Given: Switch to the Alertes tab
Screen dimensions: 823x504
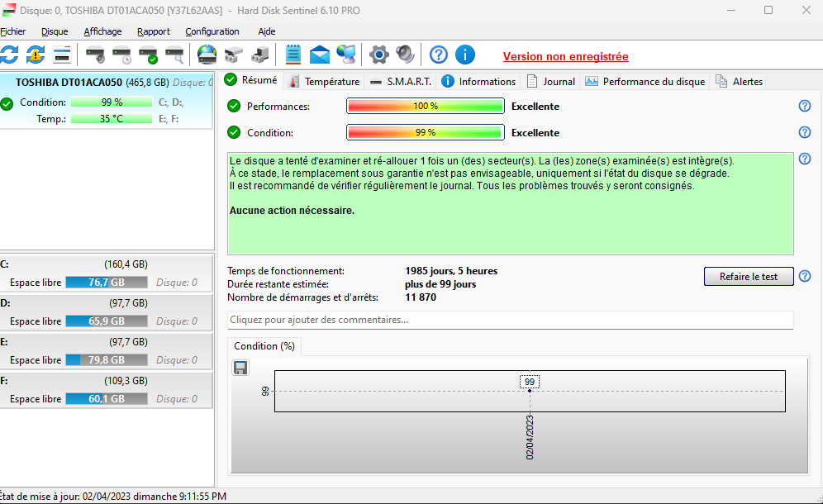Looking at the screenshot, I should click(740, 81).
